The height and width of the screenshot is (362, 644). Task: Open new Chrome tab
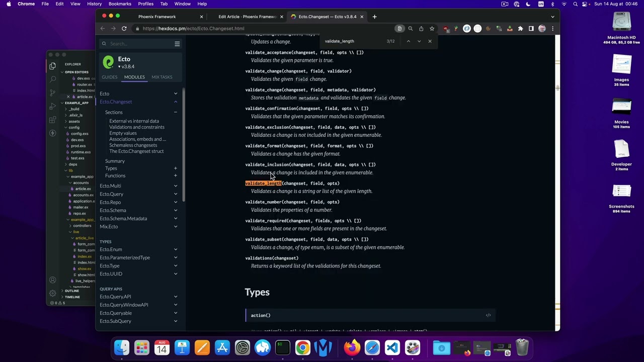(x=374, y=17)
